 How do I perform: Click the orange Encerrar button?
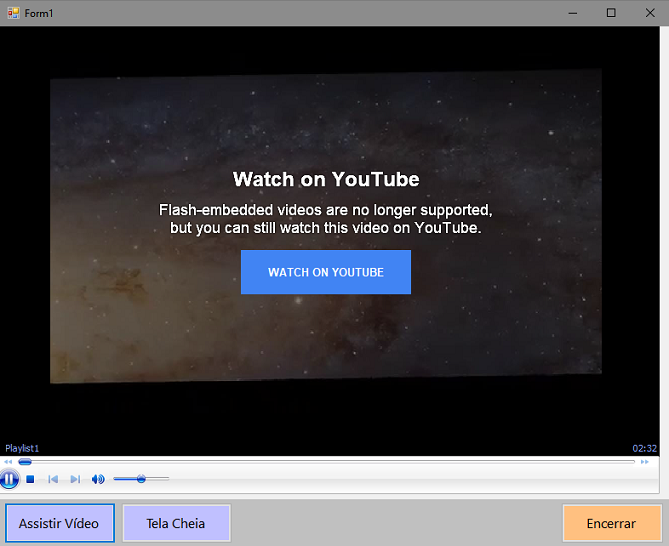point(612,523)
